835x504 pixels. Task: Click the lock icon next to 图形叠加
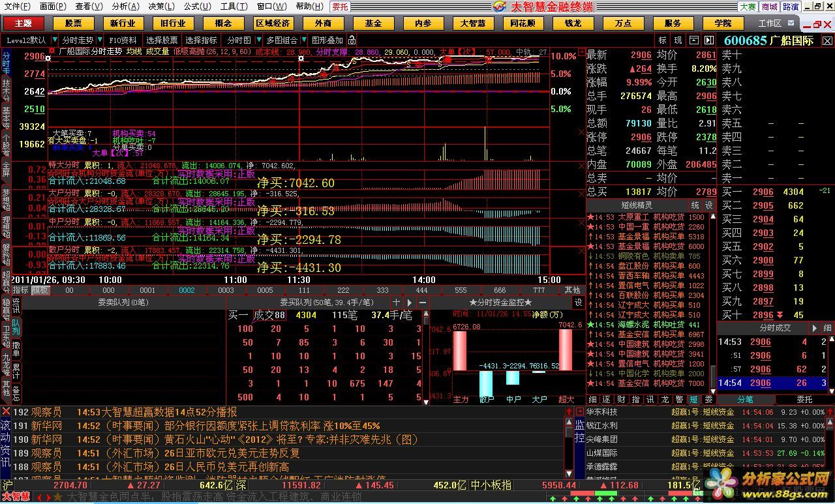coord(353,40)
